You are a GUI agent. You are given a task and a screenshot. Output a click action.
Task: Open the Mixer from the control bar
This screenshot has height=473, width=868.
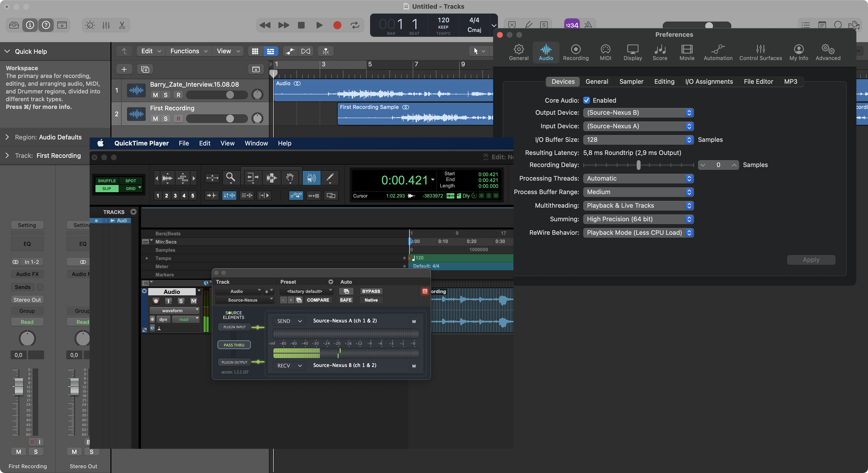click(106, 25)
